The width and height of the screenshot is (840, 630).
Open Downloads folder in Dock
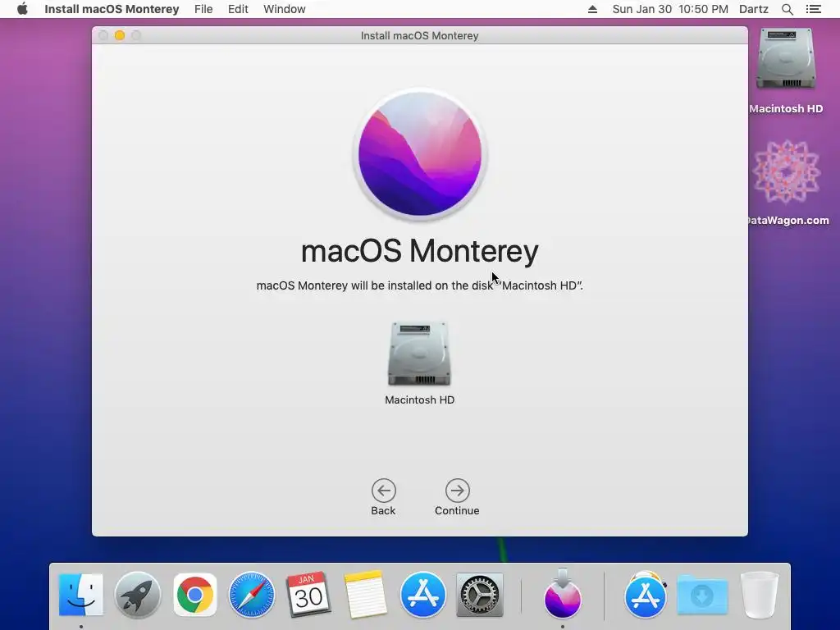702,595
